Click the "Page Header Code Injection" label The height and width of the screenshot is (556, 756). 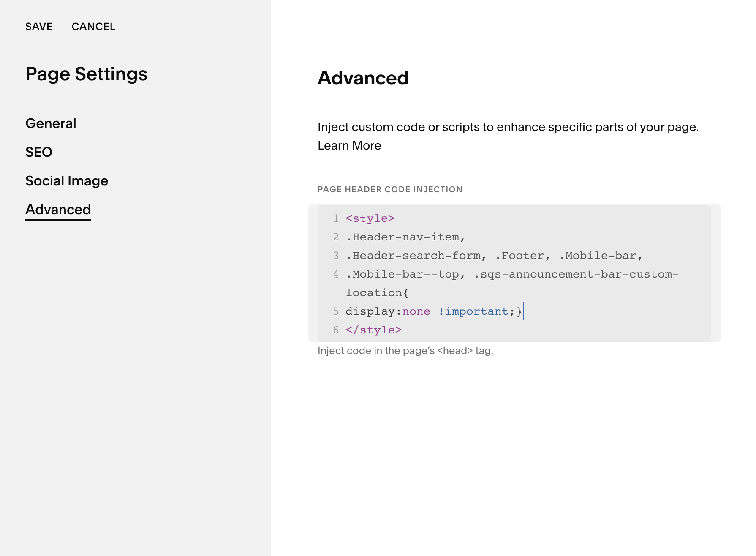[x=390, y=189]
